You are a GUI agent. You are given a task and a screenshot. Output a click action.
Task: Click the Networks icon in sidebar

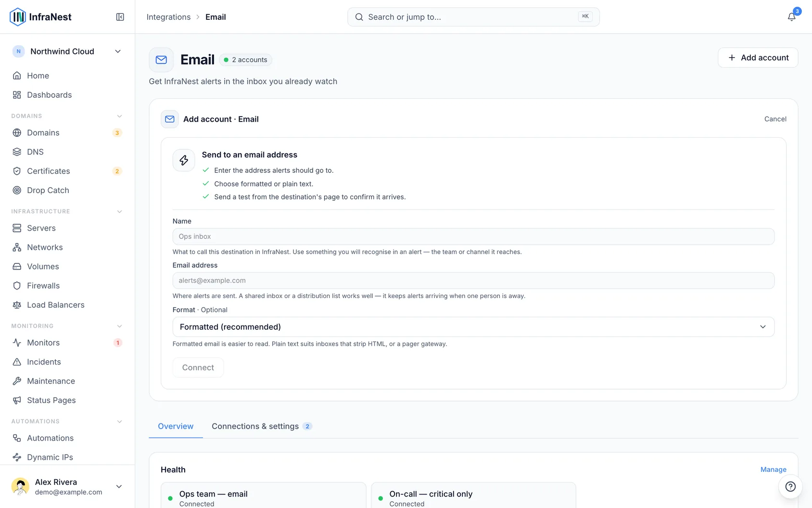17,247
